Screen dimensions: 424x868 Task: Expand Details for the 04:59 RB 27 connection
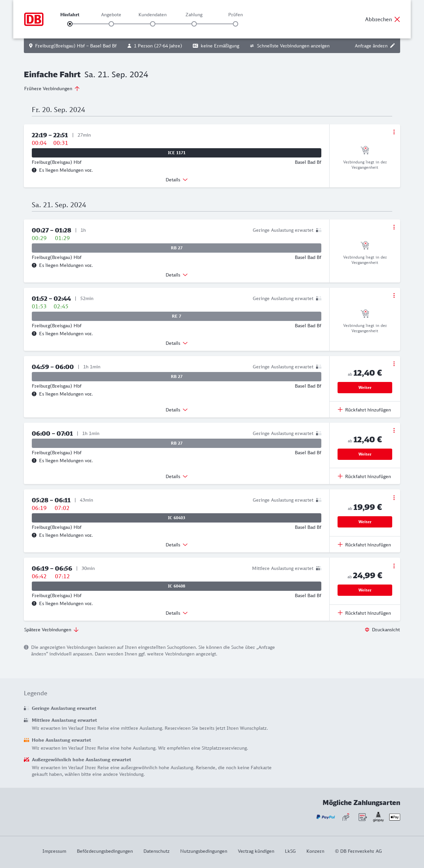point(176,410)
